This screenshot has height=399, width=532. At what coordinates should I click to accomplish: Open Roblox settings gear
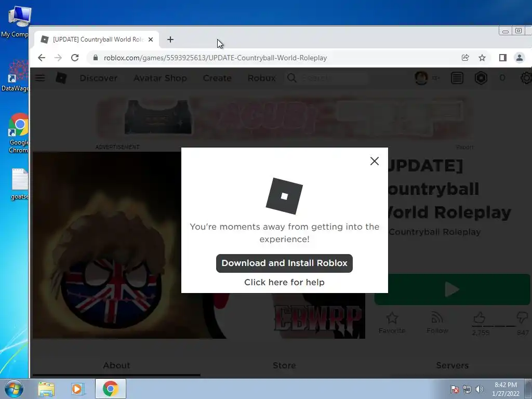526,78
